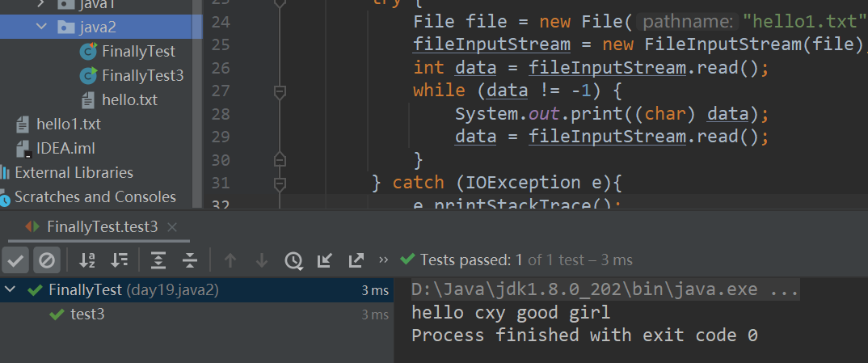The width and height of the screenshot is (868, 363).
Task: Open Scratches and Consoles node
Action: pyautogui.click(x=95, y=196)
